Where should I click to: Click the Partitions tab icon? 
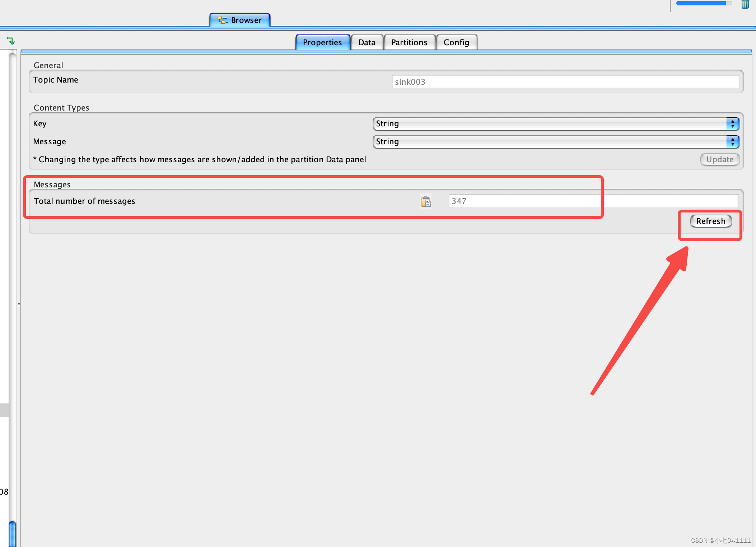coord(409,42)
